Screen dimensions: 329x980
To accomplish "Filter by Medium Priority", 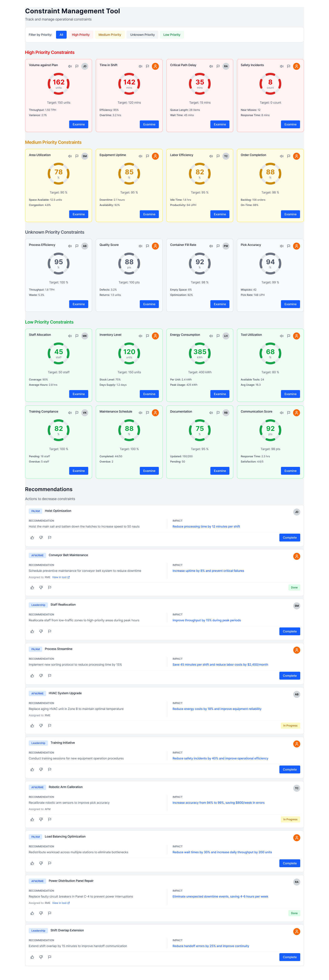I will click(x=110, y=35).
